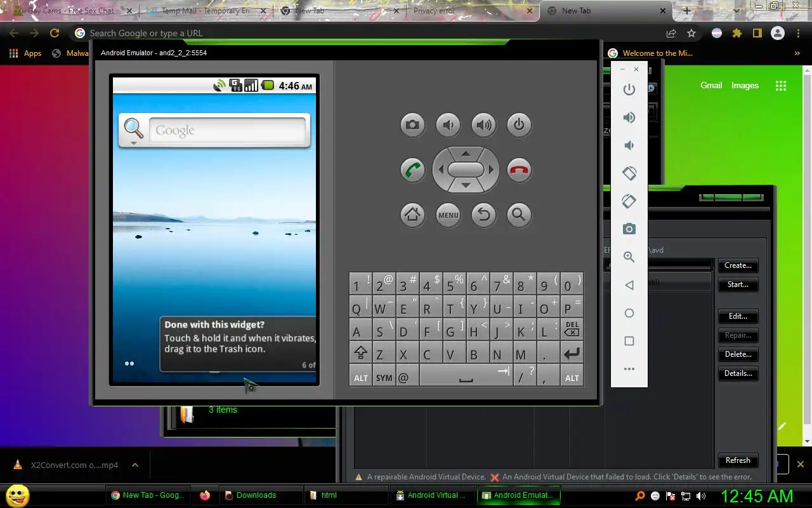Click the emulator Home button

pyautogui.click(x=412, y=215)
